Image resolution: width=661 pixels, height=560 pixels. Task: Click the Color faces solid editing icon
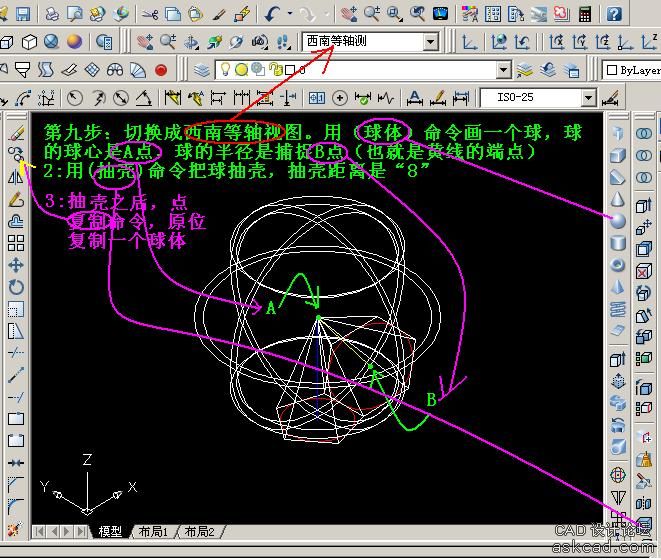pyautogui.click(x=644, y=358)
